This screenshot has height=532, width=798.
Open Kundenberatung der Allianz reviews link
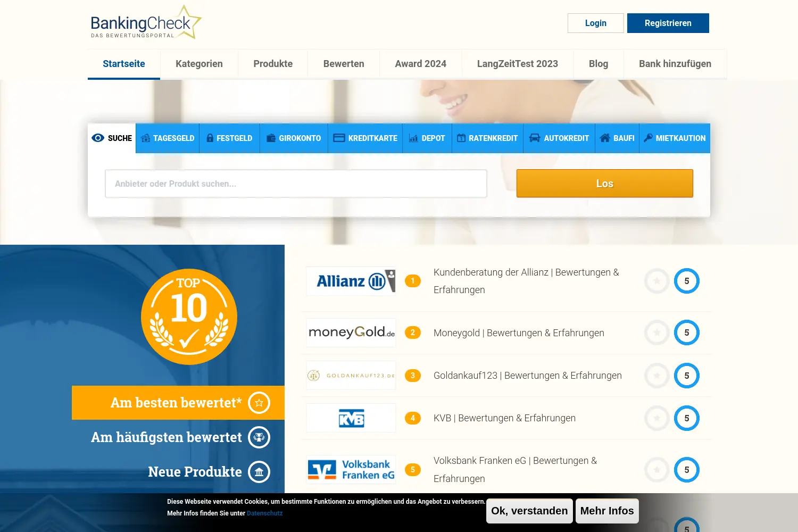click(526, 281)
